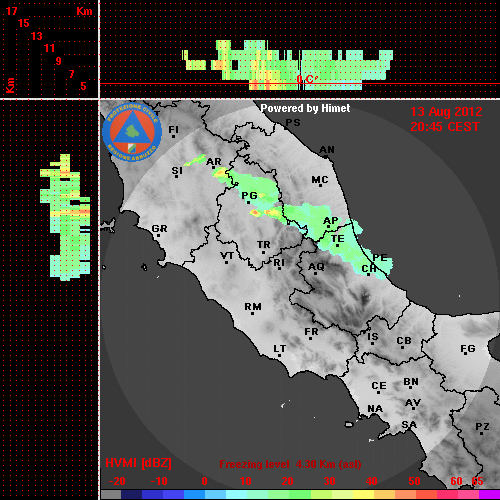
Task: Select the PZ city label
Action: pyautogui.click(x=482, y=426)
